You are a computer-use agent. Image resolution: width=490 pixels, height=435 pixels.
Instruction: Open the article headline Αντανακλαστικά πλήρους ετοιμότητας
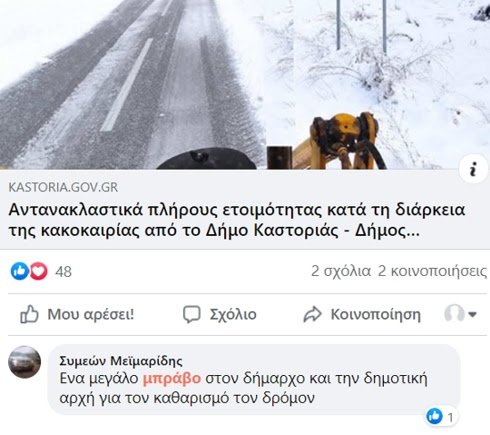(x=237, y=220)
